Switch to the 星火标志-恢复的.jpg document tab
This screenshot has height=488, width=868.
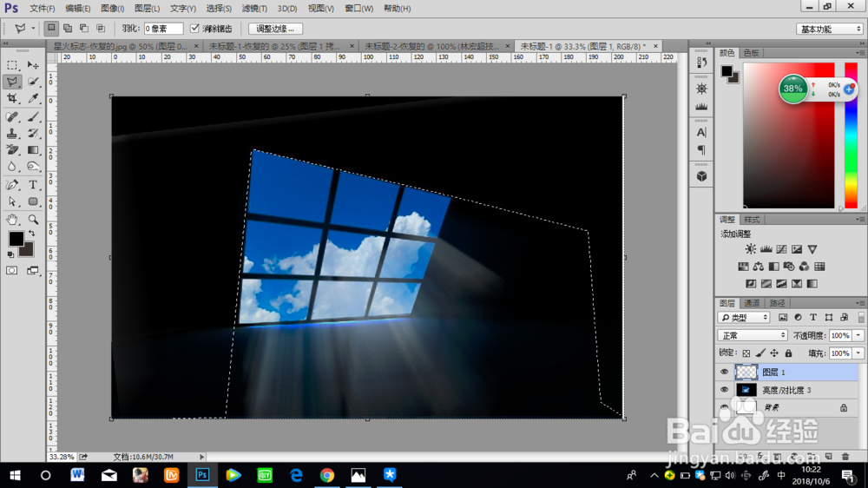click(x=120, y=47)
